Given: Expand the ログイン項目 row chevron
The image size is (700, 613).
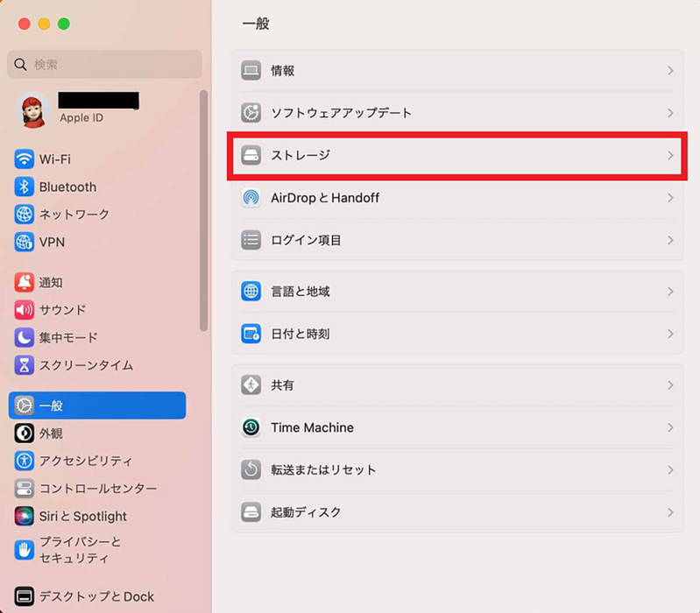Looking at the screenshot, I should tap(670, 240).
